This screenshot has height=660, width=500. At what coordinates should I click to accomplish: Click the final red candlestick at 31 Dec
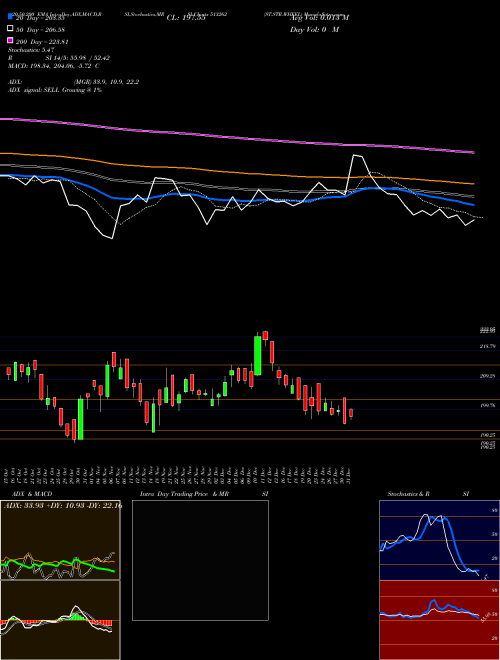[351, 413]
